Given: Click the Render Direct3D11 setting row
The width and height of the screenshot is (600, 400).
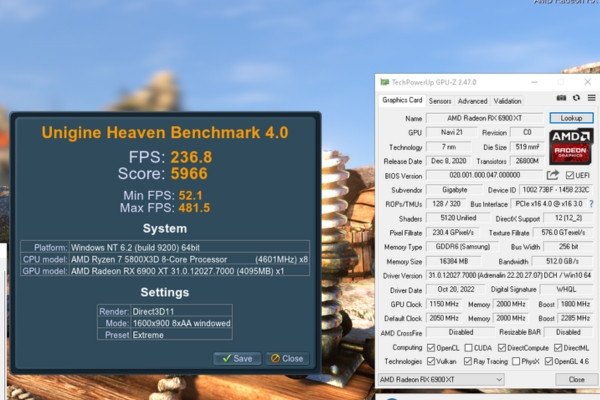Looking at the screenshot, I should [165, 311].
